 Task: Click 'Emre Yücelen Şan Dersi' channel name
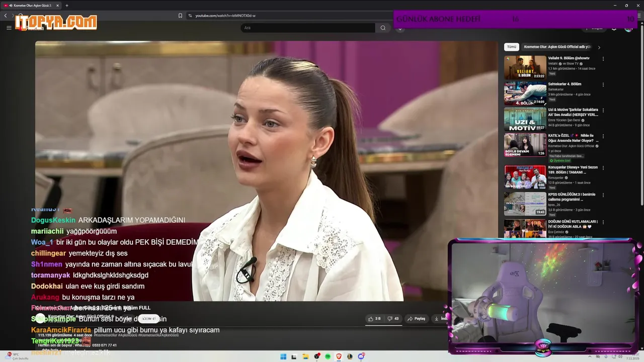point(565,120)
